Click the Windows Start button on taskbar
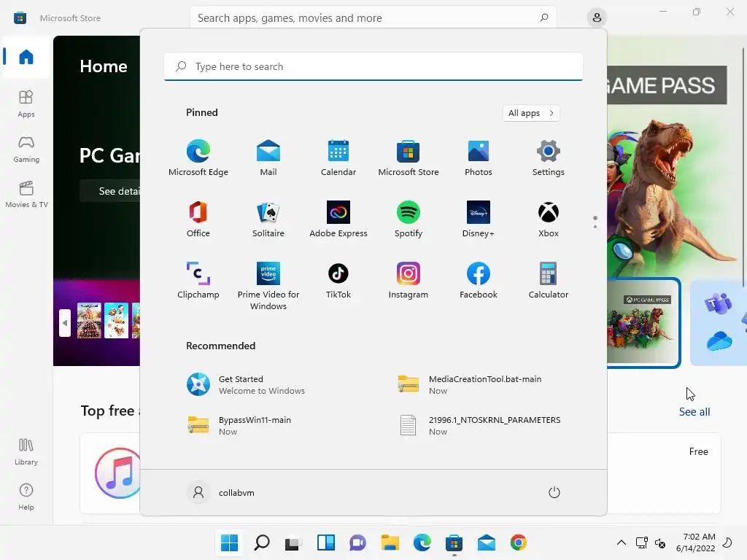Image resolution: width=747 pixels, height=560 pixels. point(229,542)
